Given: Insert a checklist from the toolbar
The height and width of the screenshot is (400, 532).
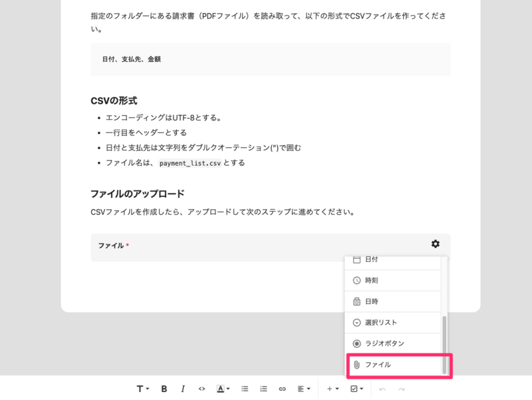Looking at the screenshot, I should (x=354, y=389).
